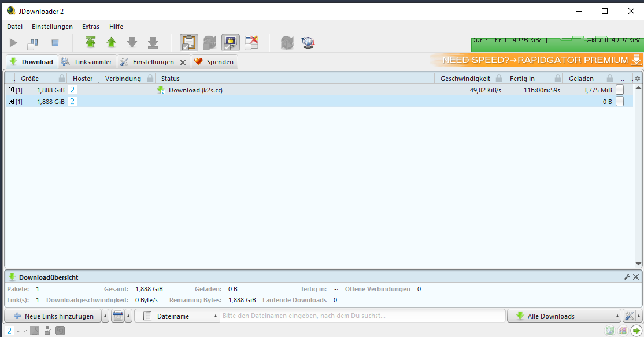Toggle automatic reconnect toolbar icon

point(209,43)
